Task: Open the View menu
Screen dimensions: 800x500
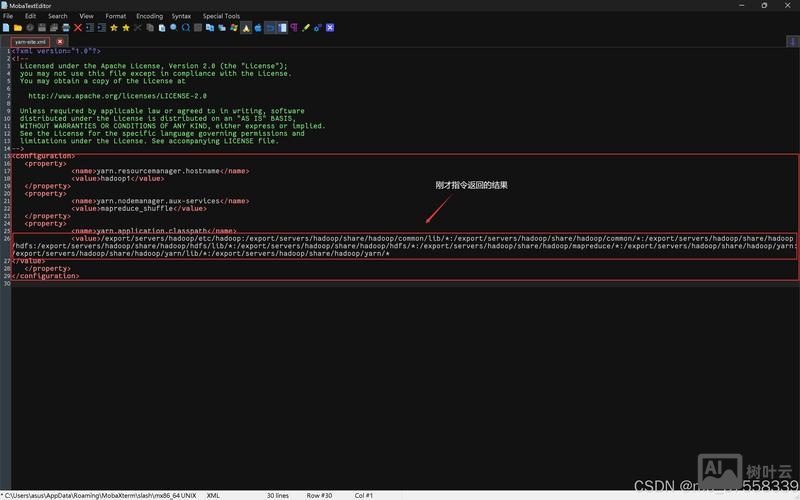Action: 86,16
